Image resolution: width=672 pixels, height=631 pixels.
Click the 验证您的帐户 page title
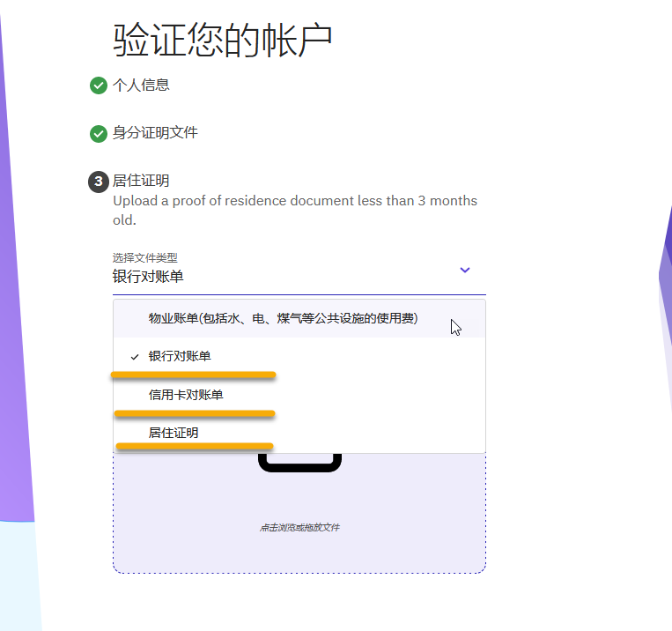(223, 41)
